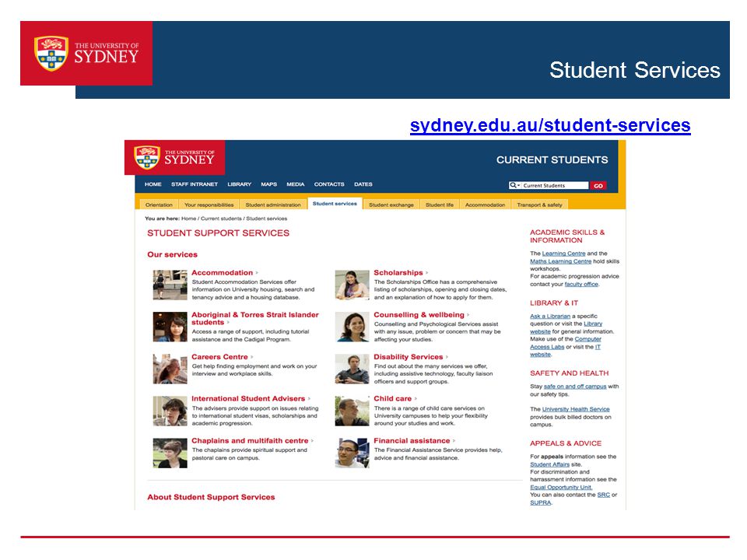Click Current students in the breadcrumb

click(x=221, y=219)
